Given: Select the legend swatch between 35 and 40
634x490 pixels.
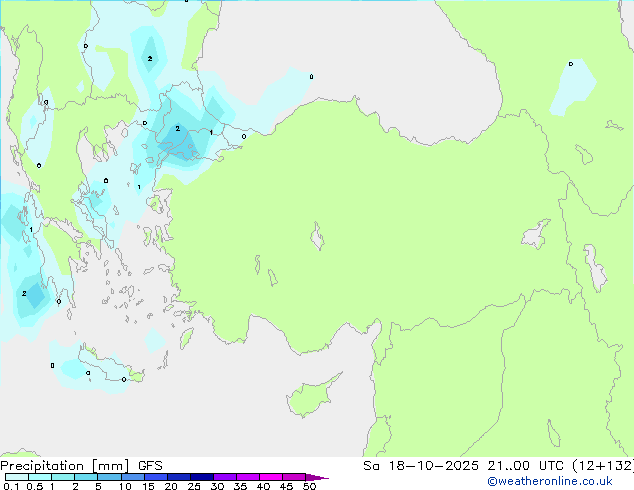Looking at the screenshot, I should 247,477.
